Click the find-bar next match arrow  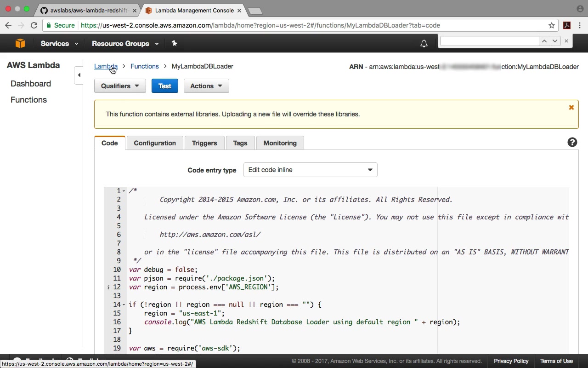(x=555, y=41)
